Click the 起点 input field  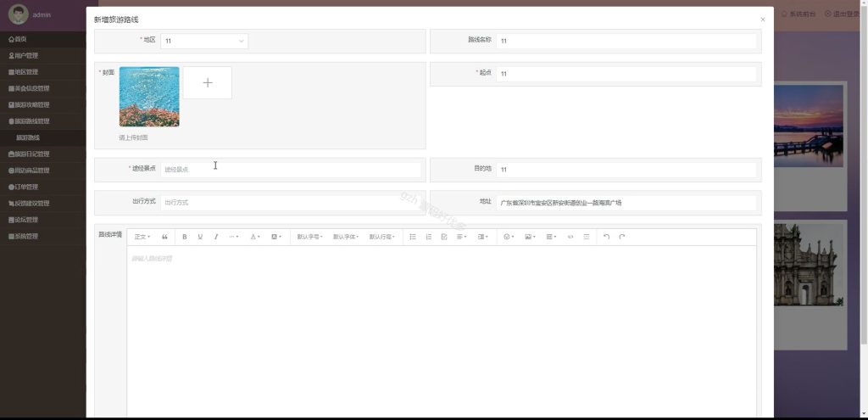(x=626, y=74)
